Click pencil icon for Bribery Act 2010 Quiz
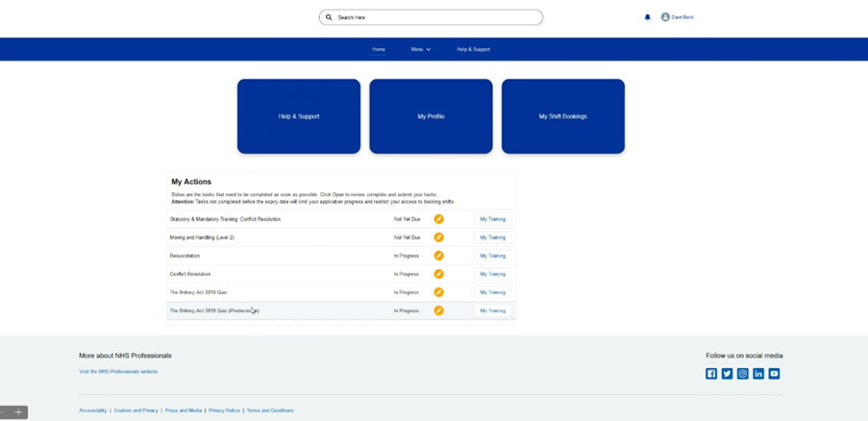The width and height of the screenshot is (868, 421). pyautogui.click(x=438, y=292)
